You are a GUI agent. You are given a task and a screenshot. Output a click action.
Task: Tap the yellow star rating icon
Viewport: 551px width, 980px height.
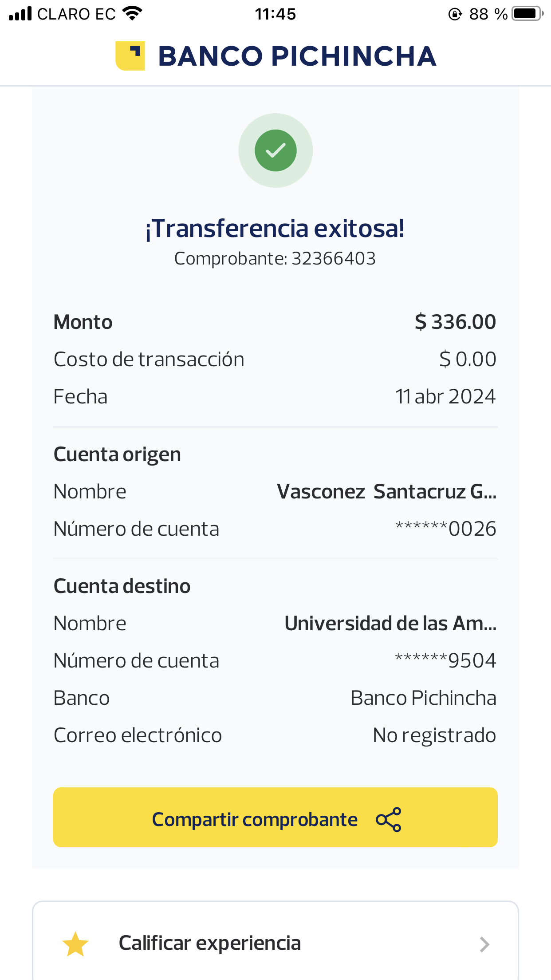pyautogui.click(x=75, y=944)
